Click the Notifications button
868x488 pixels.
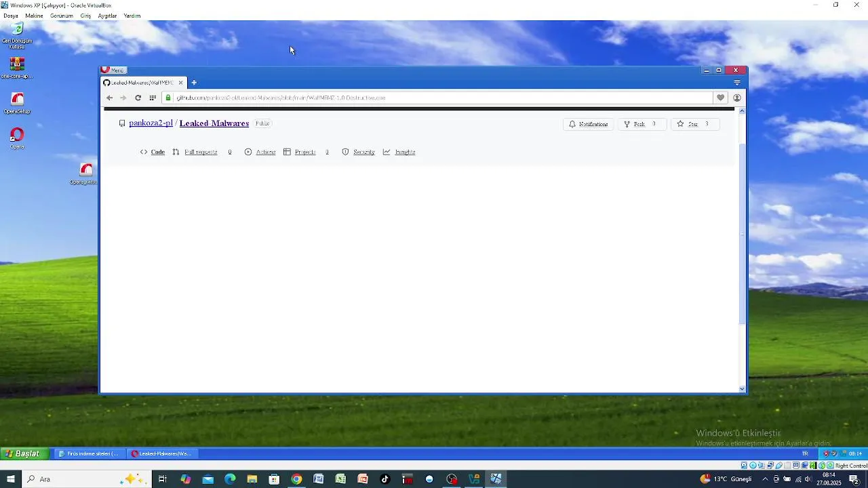pos(588,124)
